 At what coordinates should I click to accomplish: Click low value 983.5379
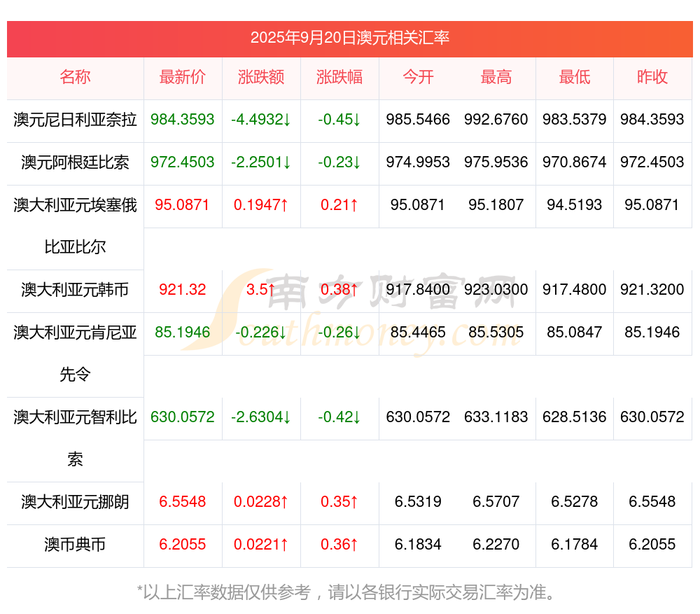click(x=575, y=120)
